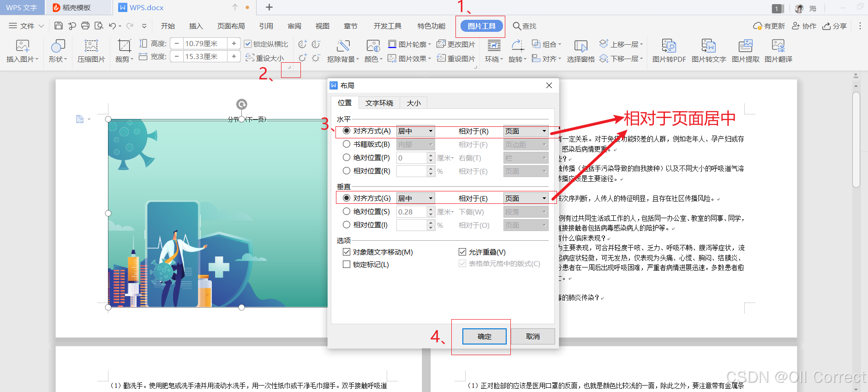The width and height of the screenshot is (868, 392).
Task: Select horizontal 对齐方式(A) radio button
Action: click(347, 131)
